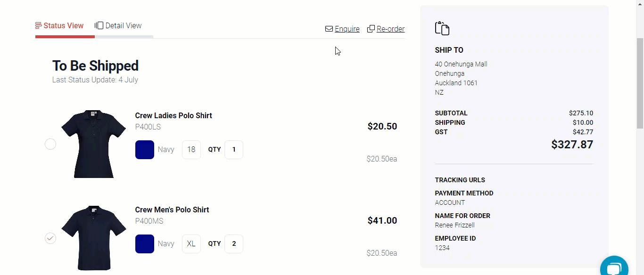Image resolution: width=644 pixels, height=275 pixels.
Task: Click the QTY 2 field
Action: point(234,244)
